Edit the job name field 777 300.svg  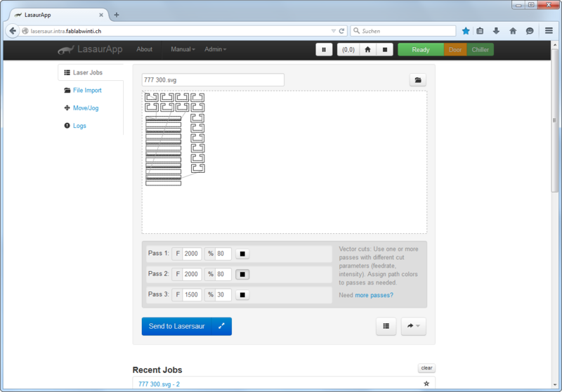pos(213,80)
